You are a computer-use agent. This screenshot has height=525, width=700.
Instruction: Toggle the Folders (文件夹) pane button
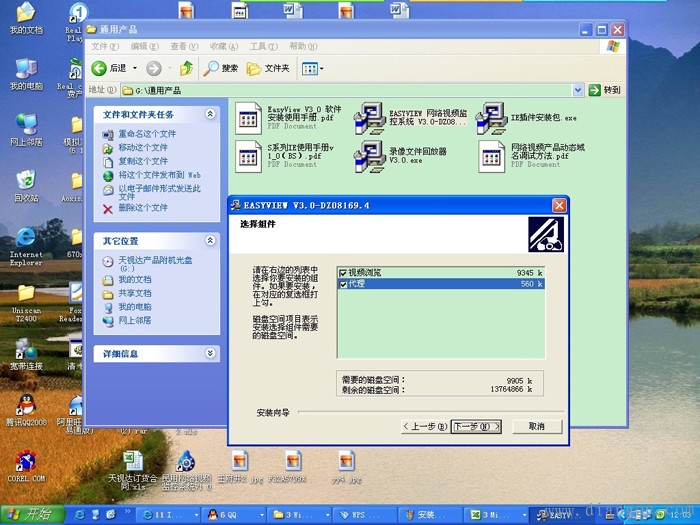pyautogui.click(x=268, y=68)
